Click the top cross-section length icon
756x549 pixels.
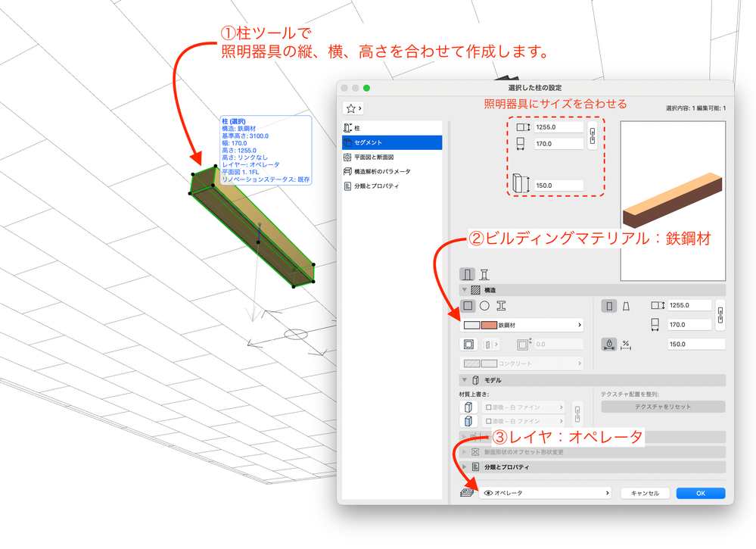coord(523,127)
